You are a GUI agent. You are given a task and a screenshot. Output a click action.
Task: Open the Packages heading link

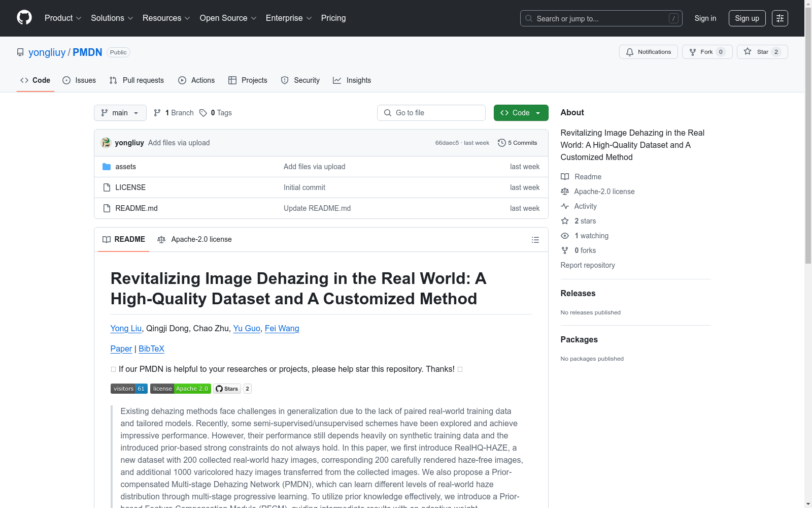coord(579,339)
